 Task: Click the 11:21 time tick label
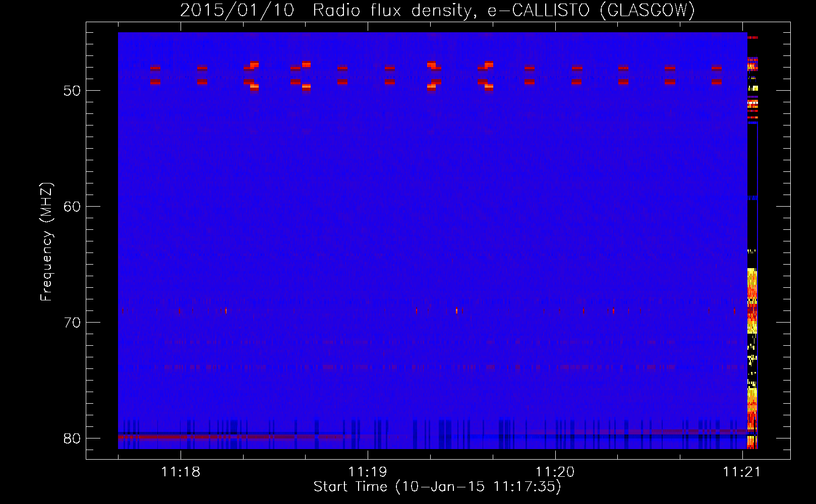tap(742, 472)
